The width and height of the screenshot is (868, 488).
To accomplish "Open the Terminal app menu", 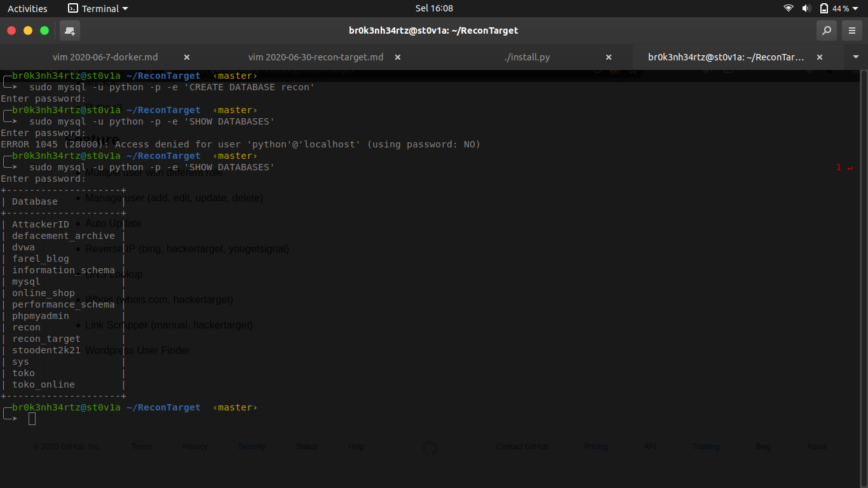I will [98, 8].
